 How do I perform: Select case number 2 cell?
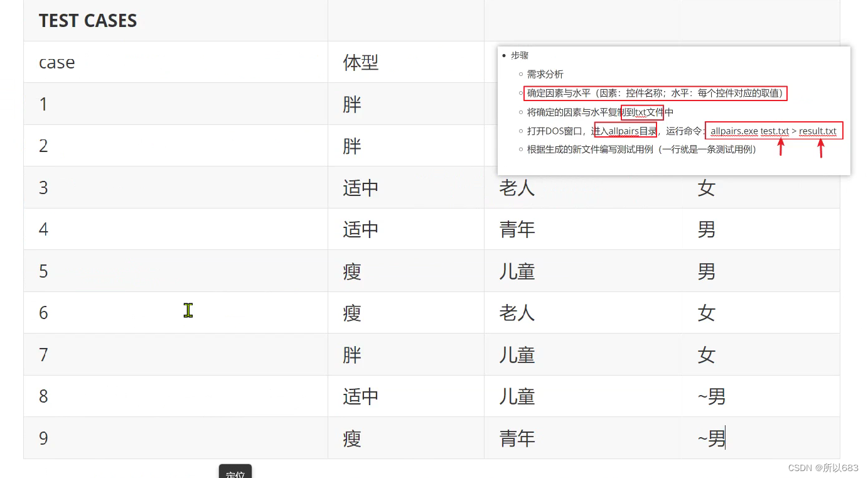pos(176,146)
